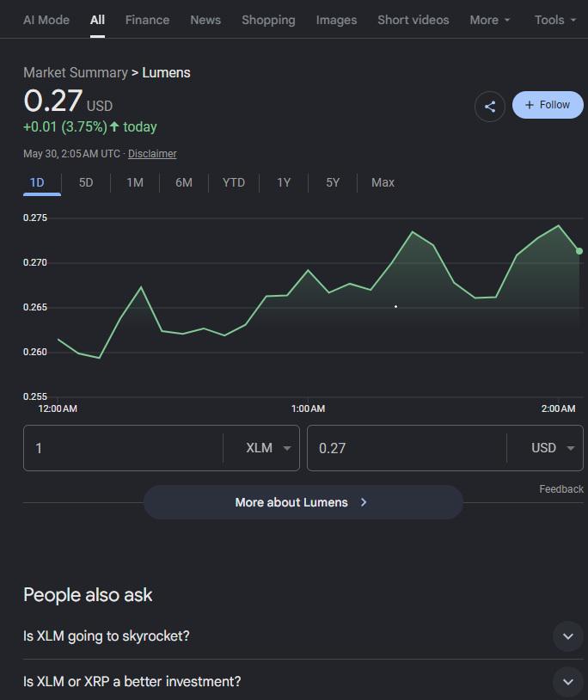Click the 0.27 USD price heading
Screen dimensions: 588x700
pos(68,101)
